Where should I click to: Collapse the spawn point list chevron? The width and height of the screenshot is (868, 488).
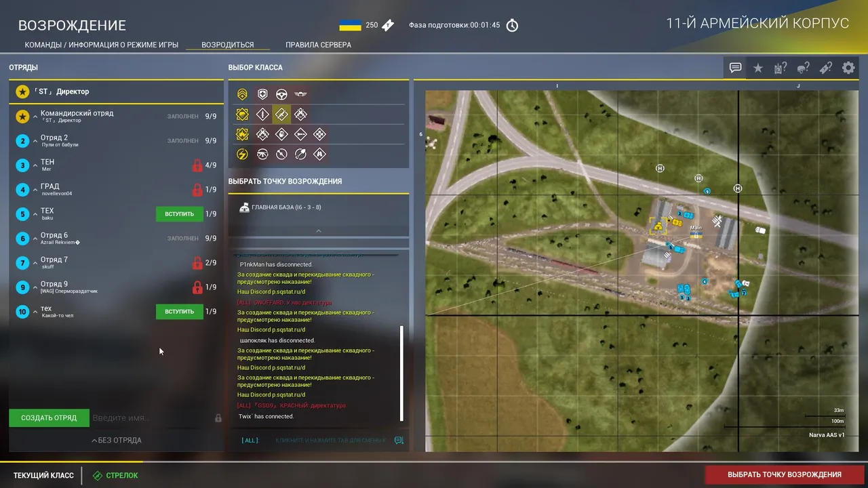(319, 230)
